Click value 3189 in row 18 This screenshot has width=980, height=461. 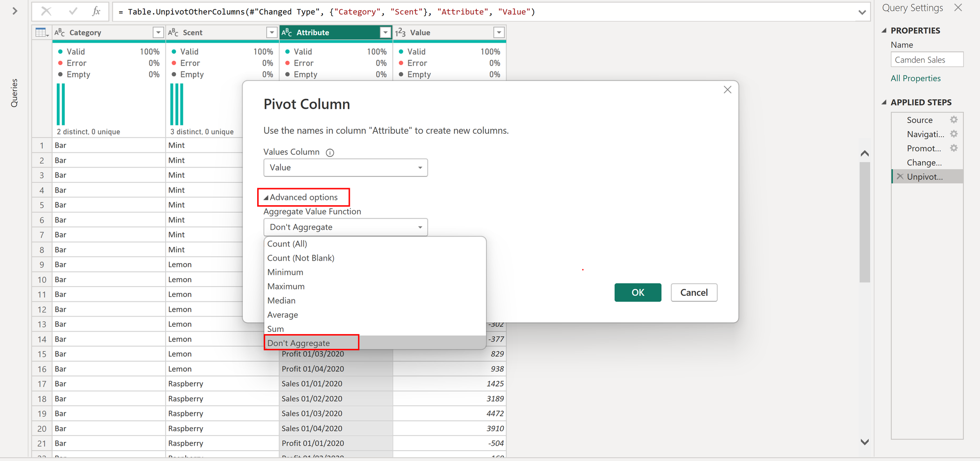pos(449,399)
